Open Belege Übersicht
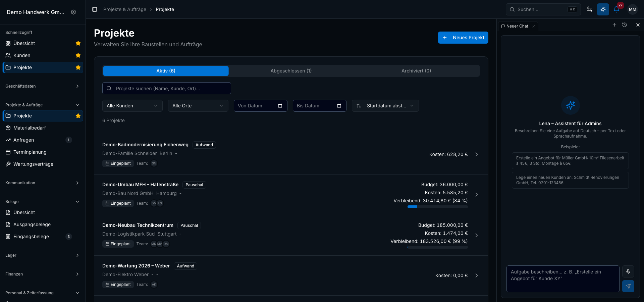This screenshot has width=644, height=302. click(43, 212)
